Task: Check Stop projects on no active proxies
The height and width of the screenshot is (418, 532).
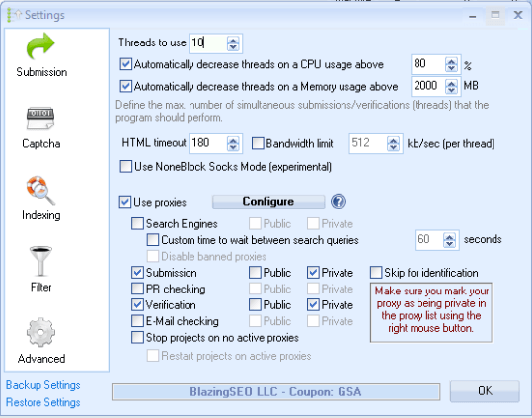Action: pyautogui.click(x=137, y=338)
